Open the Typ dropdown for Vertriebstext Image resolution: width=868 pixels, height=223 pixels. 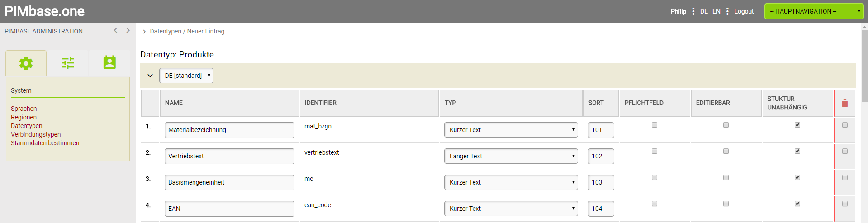(511, 156)
